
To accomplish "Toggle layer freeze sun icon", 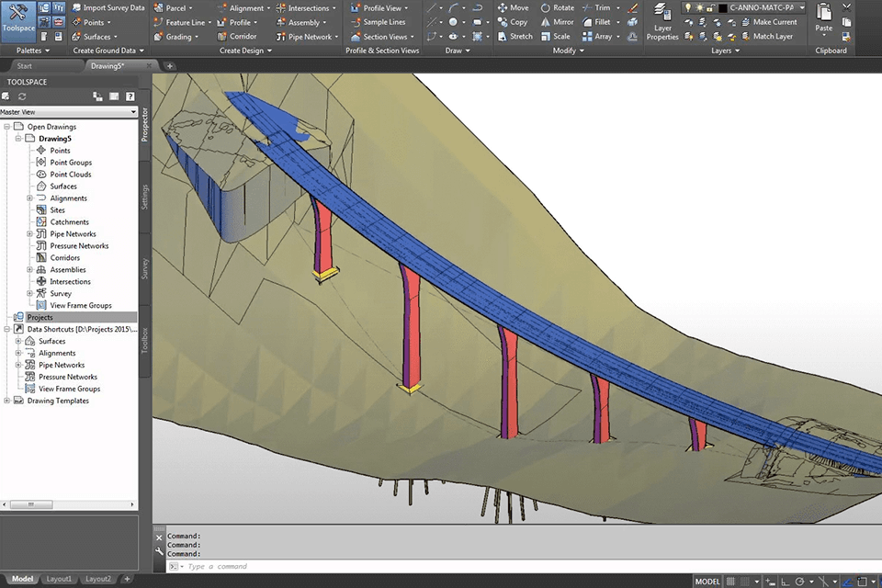I will [699, 8].
